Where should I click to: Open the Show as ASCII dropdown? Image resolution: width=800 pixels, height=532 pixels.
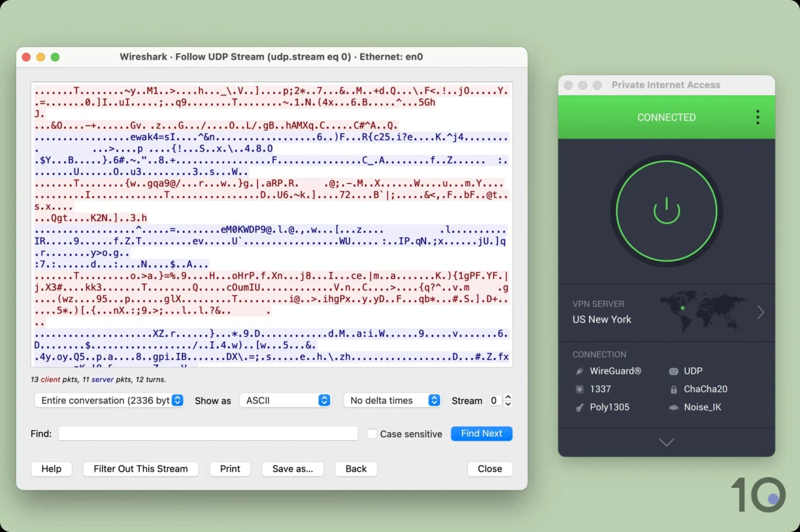[x=285, y=400]
